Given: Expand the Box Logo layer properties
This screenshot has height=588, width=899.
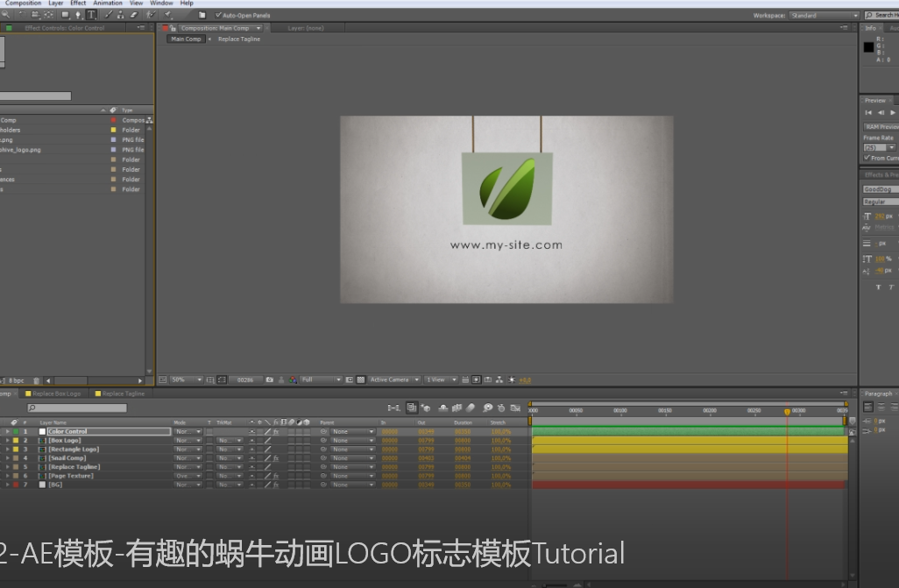Looking at the screenshot, I should 8,441.
